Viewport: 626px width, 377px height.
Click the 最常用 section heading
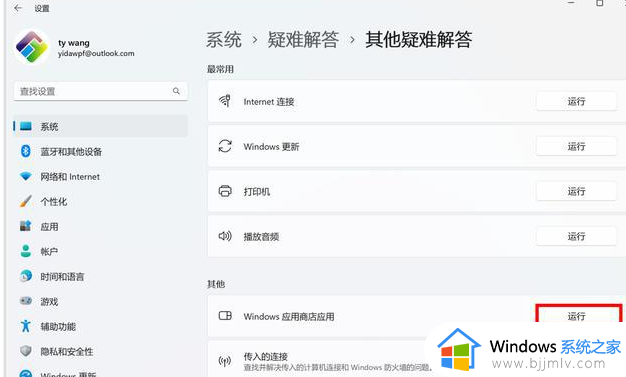(220, 69)
